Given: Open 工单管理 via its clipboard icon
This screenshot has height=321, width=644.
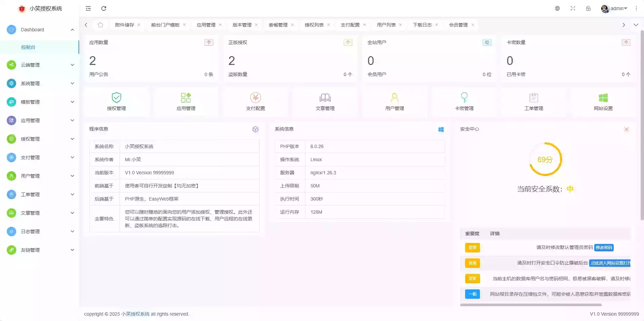Looking at the screenshot, I should point(534,98).
